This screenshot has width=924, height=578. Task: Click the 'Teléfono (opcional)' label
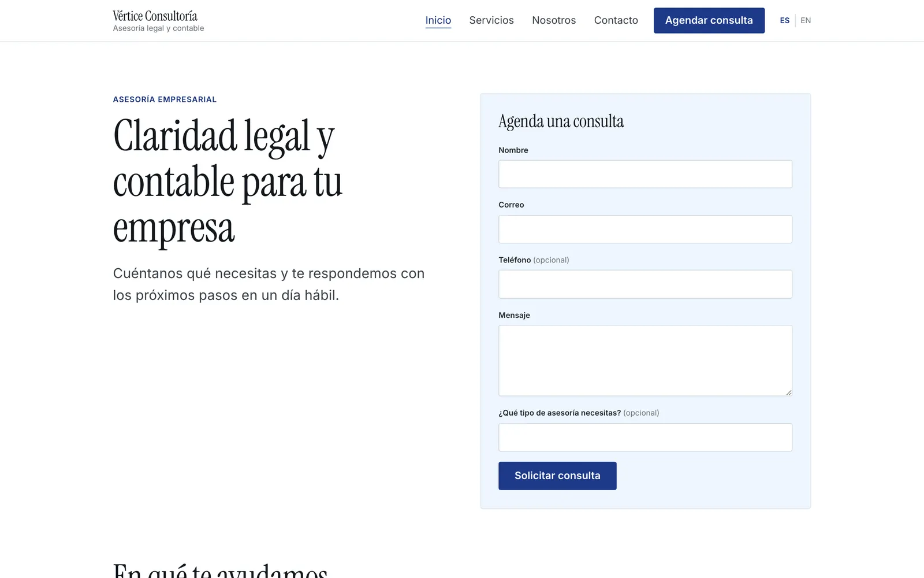tap(534, 260)
